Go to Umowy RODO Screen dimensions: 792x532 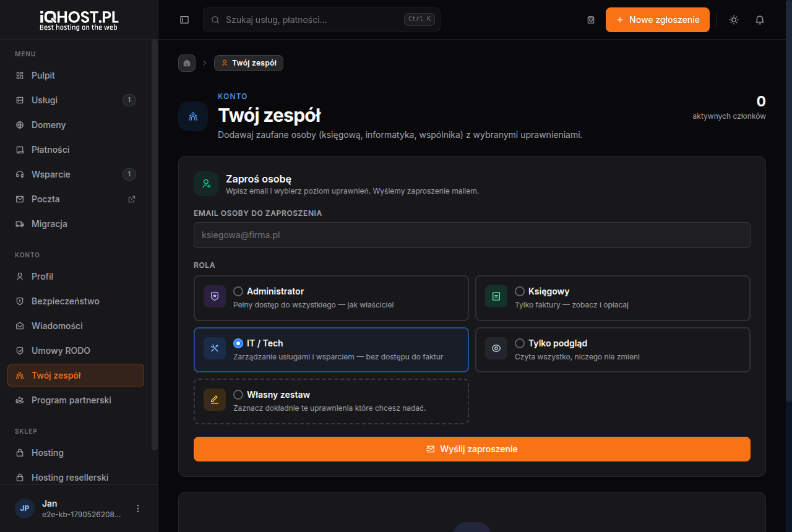[75, 351]
